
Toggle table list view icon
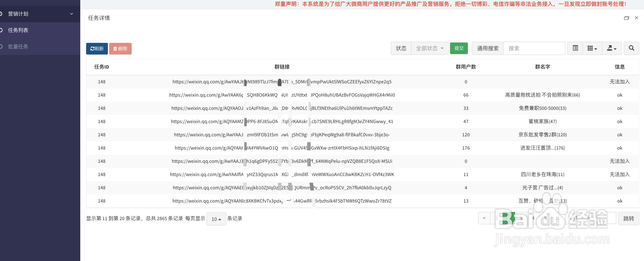[x=575, y=48]
